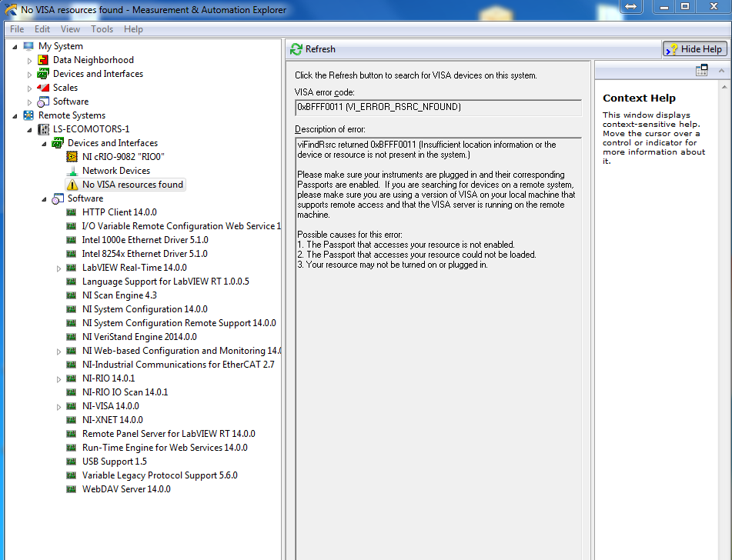The image size is (732, 560).
Task: Open the Edit menu
Action: pyautogui.click(x=42, y=29)
